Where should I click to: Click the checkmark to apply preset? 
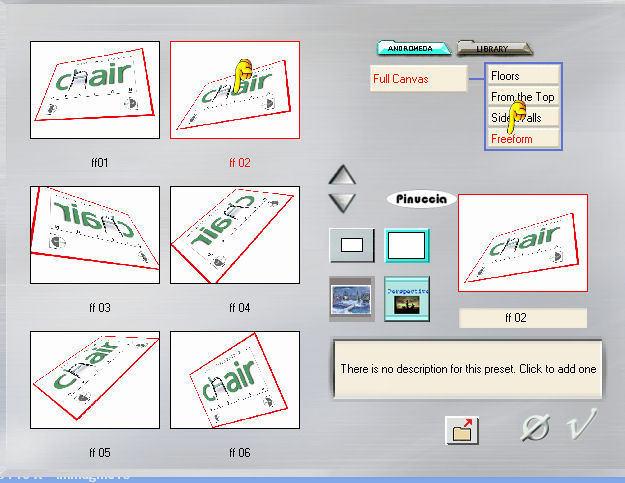(x=582, y=424)
